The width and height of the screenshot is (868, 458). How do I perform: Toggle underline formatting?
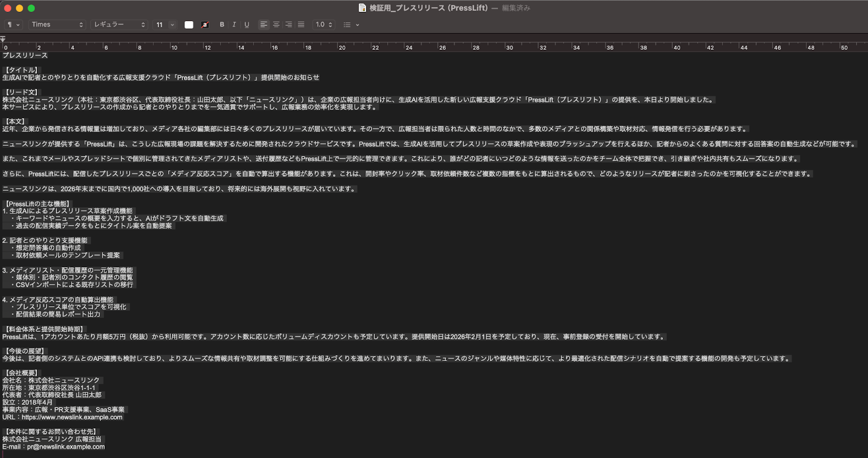tap(247, 24)
